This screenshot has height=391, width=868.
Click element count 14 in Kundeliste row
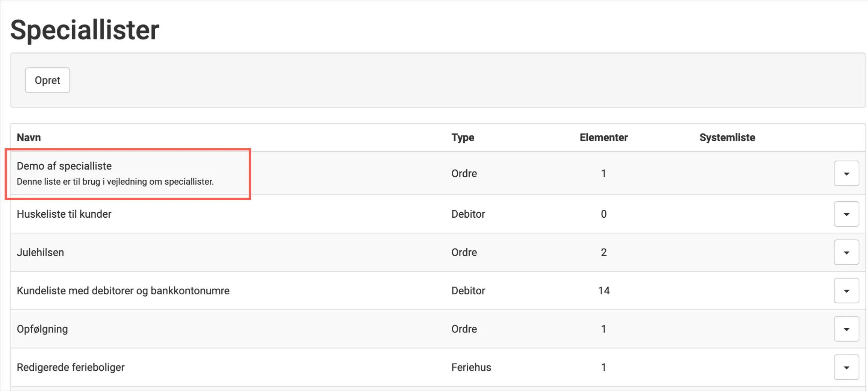pos(603,291)
